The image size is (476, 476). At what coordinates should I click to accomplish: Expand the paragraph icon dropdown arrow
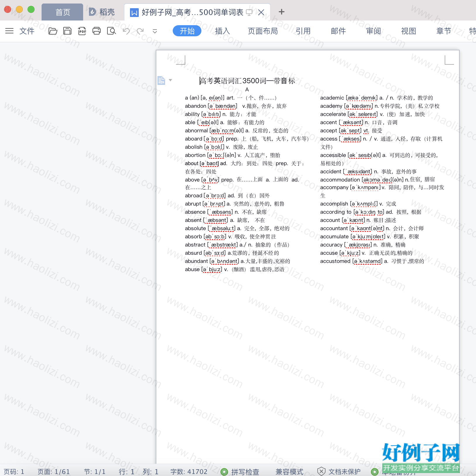[170, 80]
